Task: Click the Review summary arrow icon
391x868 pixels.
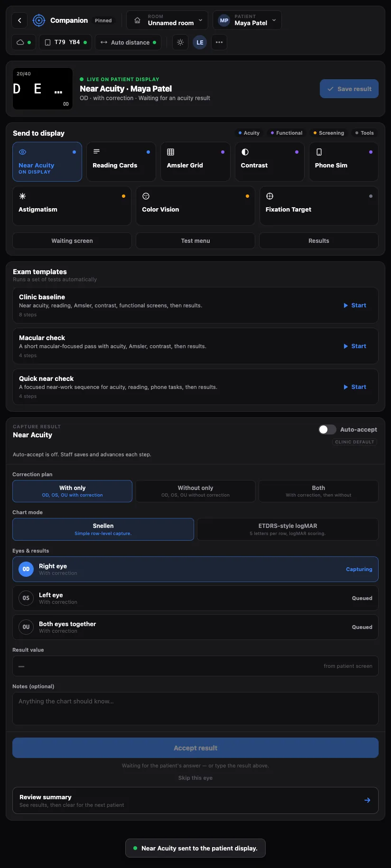Action: [x=367, y=800]
